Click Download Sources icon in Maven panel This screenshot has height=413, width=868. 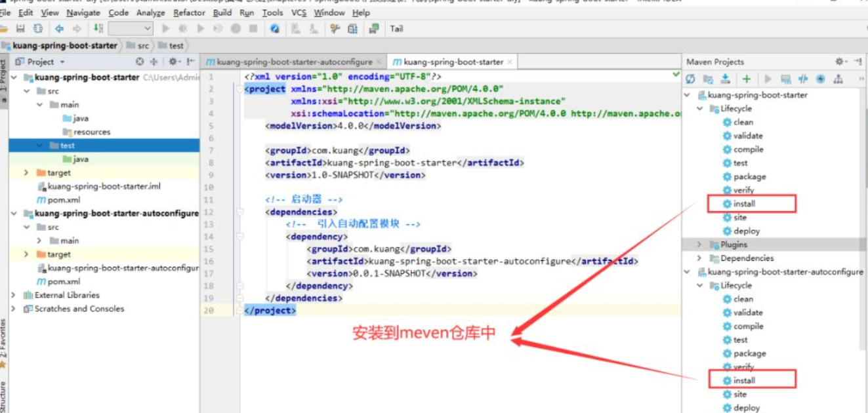tap(725, 79)
